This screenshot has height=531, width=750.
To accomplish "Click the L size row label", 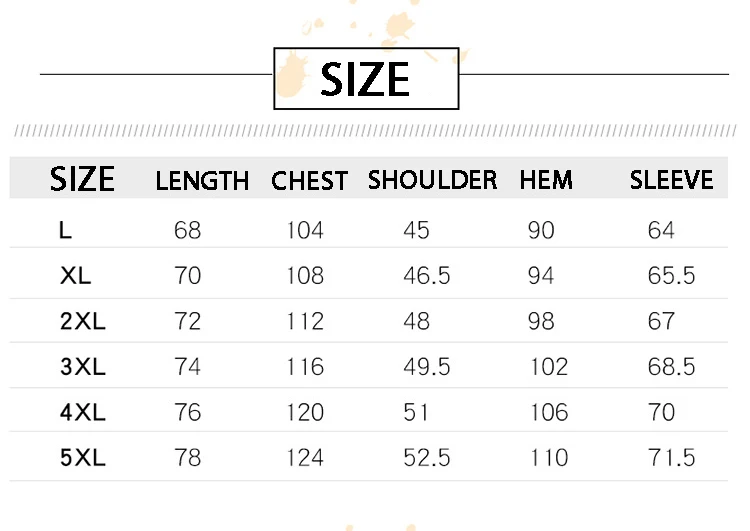I will 65,231.
